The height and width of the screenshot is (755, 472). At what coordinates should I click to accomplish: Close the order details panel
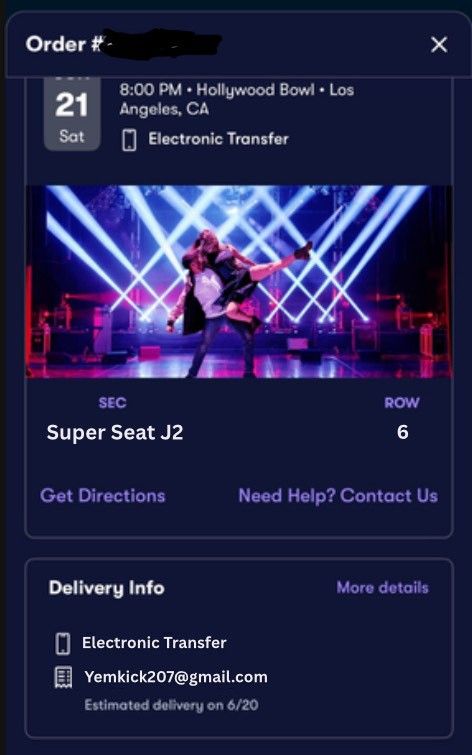[x=439, y=45]
